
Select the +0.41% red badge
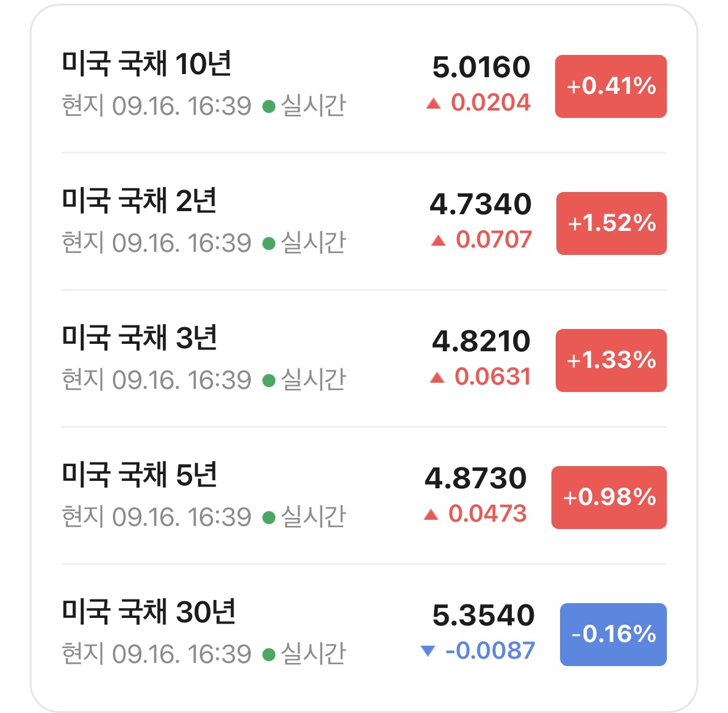[x=611, y=86]
